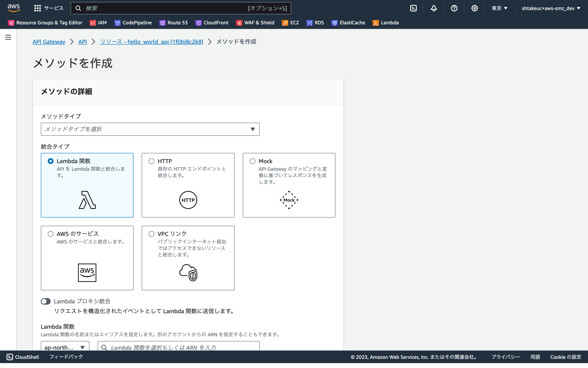Select the Lambda 関数 radio button
588x368 pixels.
(51, 161)
